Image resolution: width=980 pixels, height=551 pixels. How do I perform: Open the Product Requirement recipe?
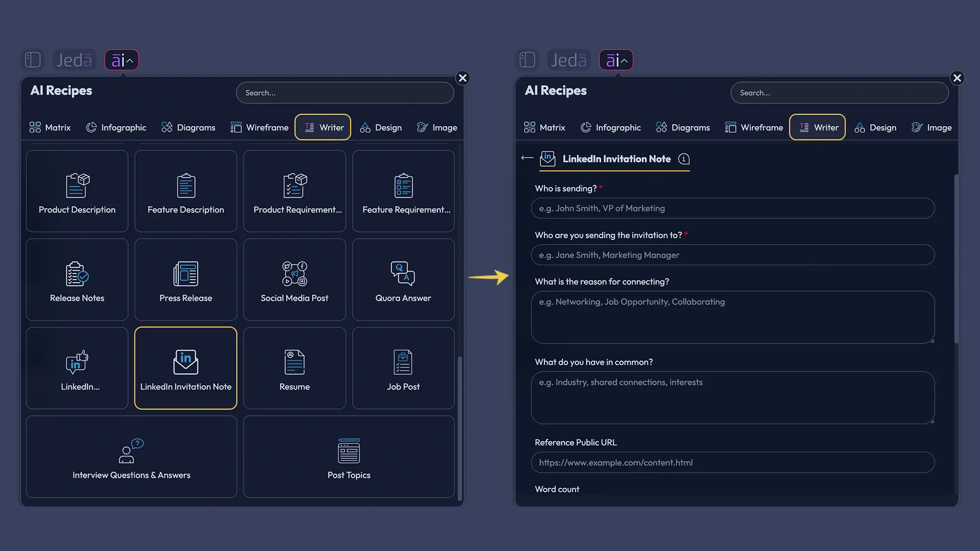295,191
